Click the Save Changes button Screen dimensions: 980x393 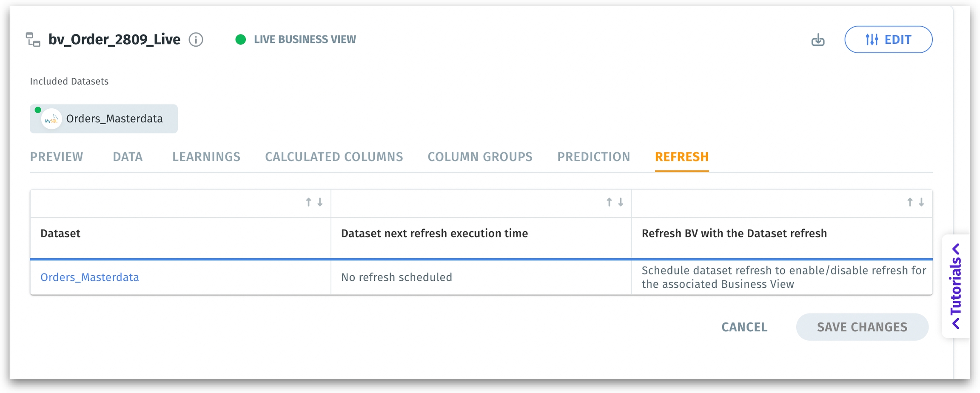[x=862, y=327]
